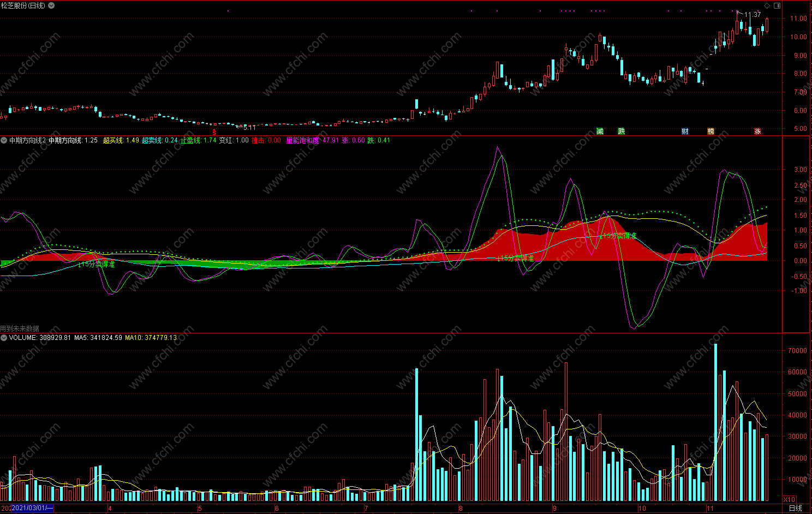Click month 11 on the time axis
Image resolution: width=812 pixels, height=514 pixels.
pyautogui.click(x=710, y=509)
